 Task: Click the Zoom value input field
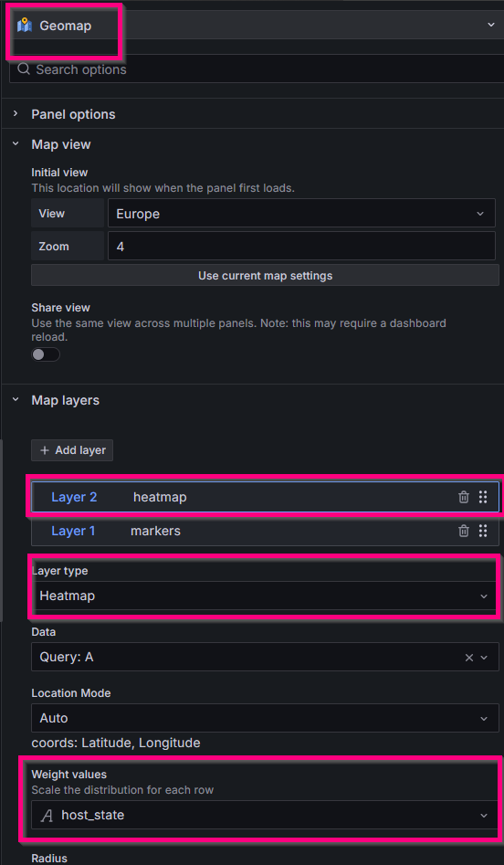[x=301, y=246]
